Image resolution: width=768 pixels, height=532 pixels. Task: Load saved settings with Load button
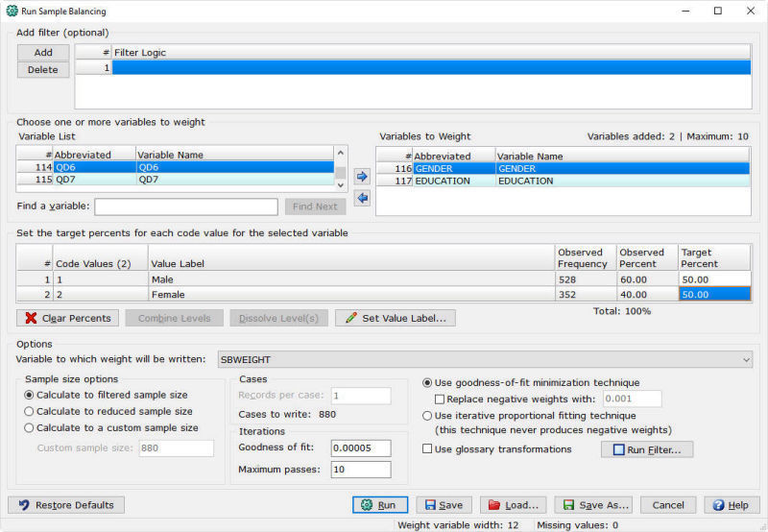point(514,505)
